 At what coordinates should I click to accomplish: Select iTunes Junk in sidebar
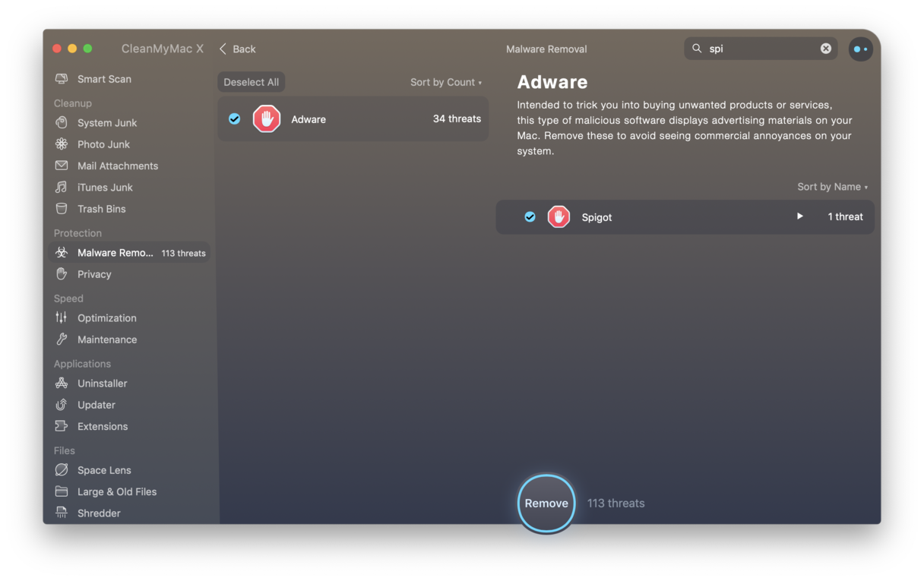105,188
